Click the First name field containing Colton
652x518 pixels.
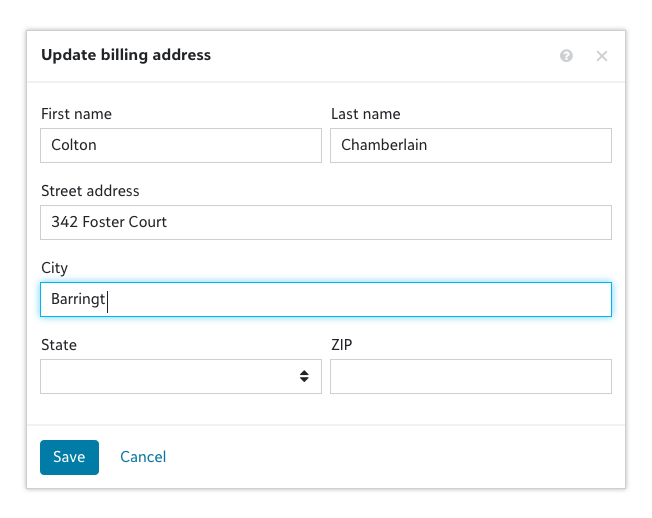pyautogui.click(x=180, y=145)
